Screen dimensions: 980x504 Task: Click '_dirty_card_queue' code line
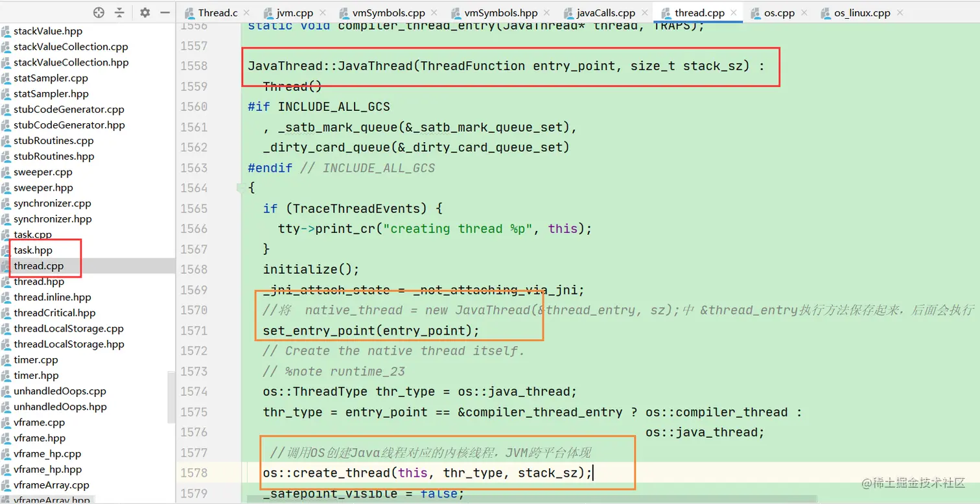pos(416,147)
